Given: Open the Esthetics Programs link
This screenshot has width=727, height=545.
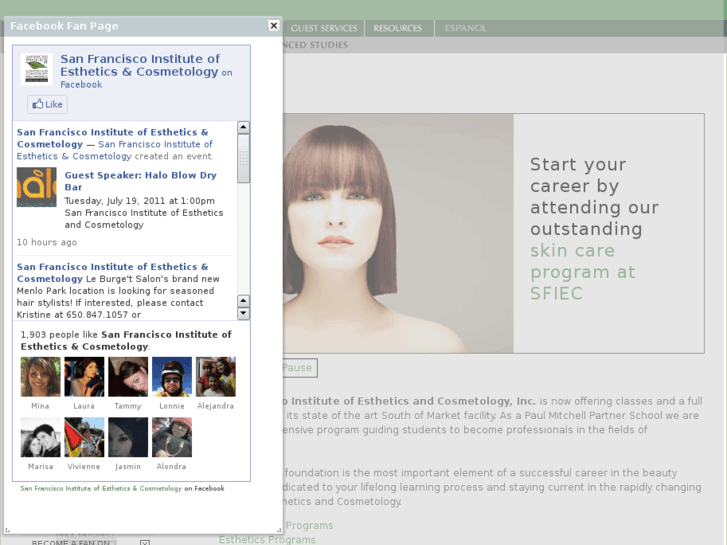Looking at the screenshot, I should pyautogui.click(x=268, y=539).
